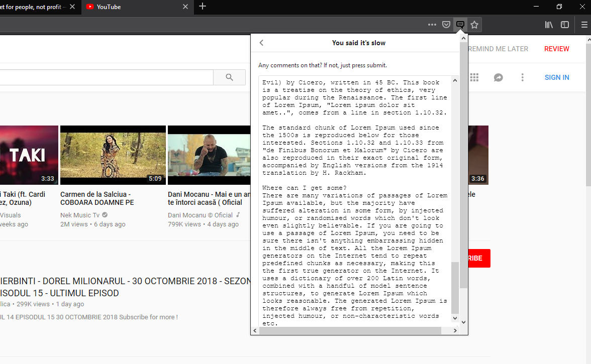Click the tracking protection shield icon
The width and height of the screenshot is (591, 364).
(446, 24)
